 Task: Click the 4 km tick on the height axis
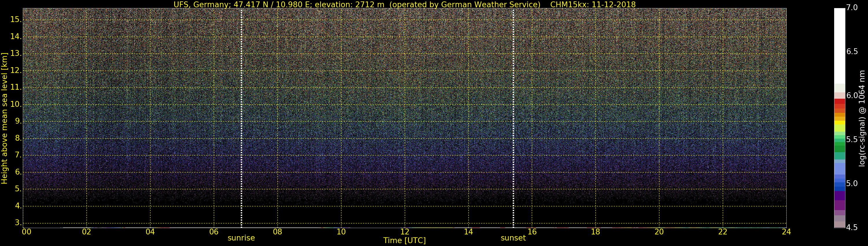pos(18,206)
